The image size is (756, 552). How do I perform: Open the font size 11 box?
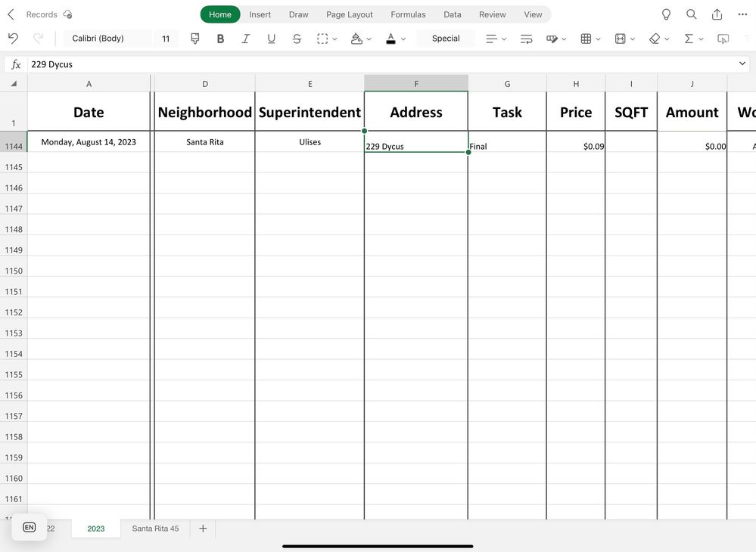(166, 39)
